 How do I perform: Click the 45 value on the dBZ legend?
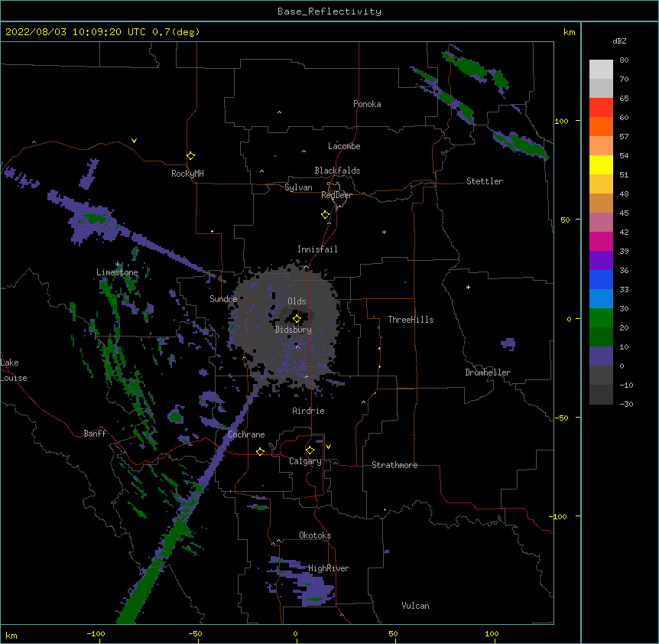point(624,213)
